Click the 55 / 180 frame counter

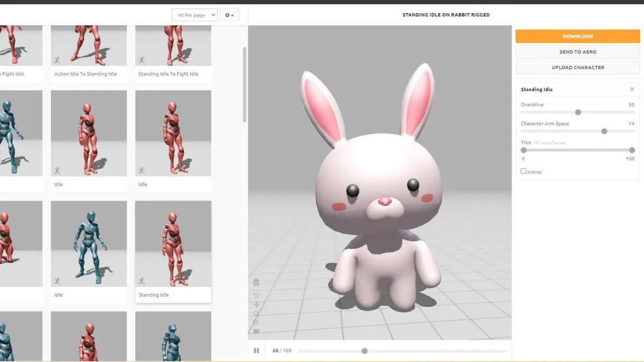(x=282, y=351)
